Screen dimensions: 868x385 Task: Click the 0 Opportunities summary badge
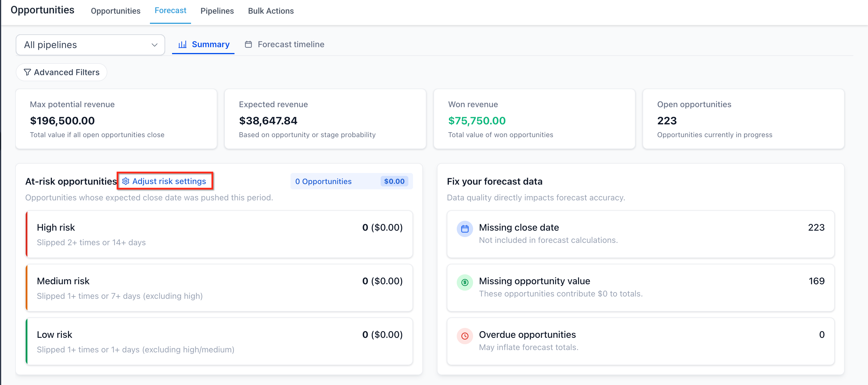(351, 181)
